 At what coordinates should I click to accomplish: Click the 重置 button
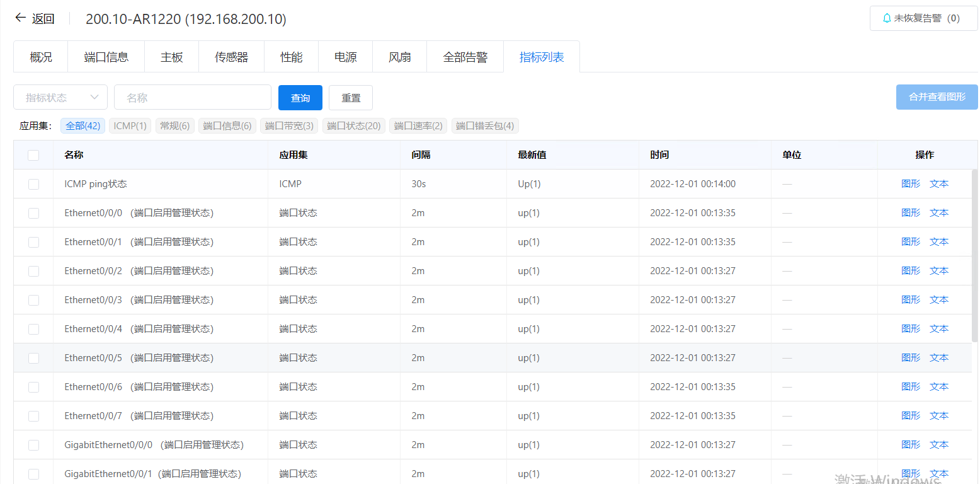(351, 98)
